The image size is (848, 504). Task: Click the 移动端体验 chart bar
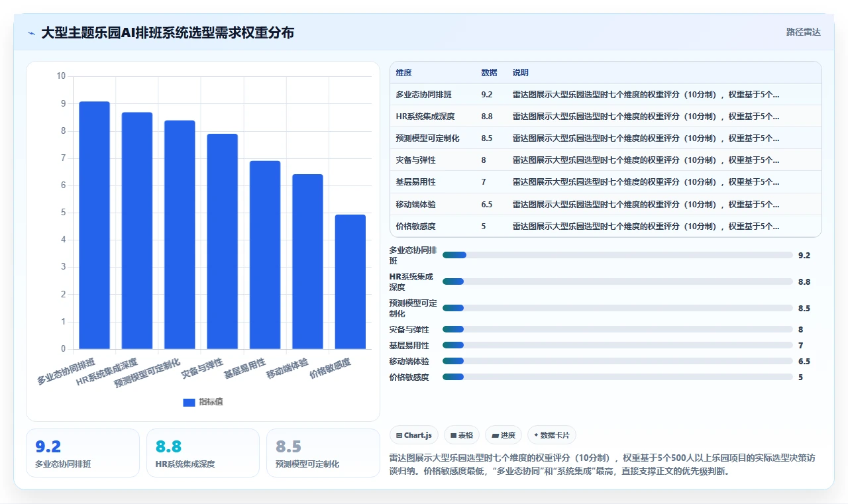307,262
